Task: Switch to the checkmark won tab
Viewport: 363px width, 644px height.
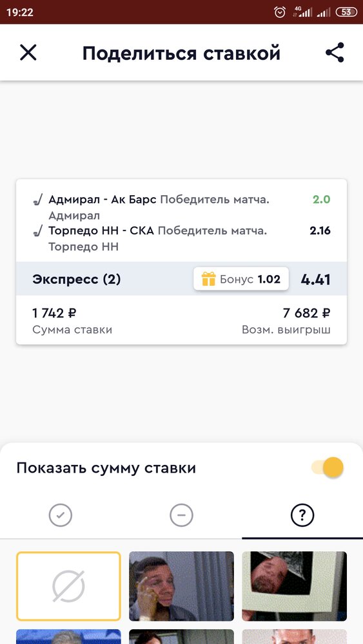Action: tap(61, 515)
